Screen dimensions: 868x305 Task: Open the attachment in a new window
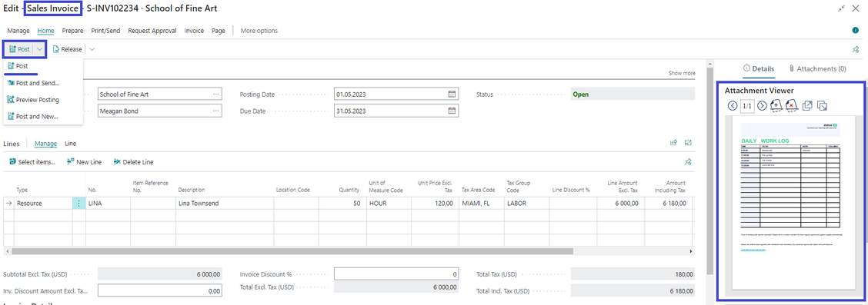pyautogui.click(x=807, y=105)
